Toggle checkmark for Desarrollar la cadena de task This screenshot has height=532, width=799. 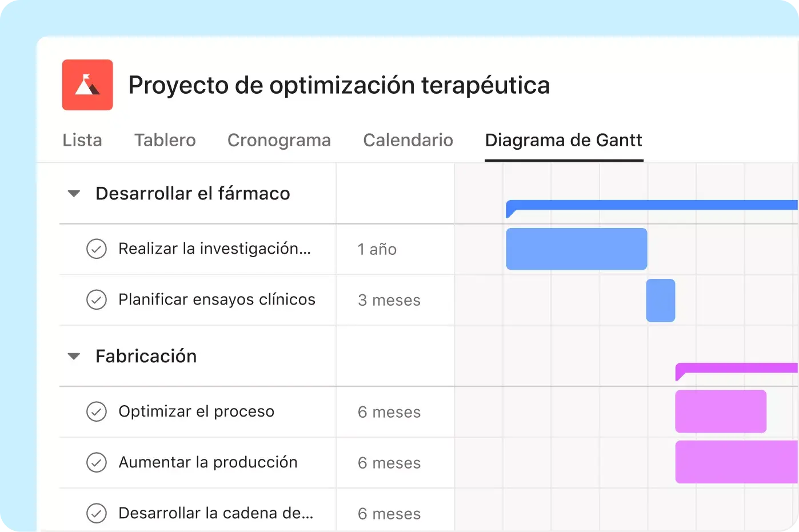click(97, 513)
